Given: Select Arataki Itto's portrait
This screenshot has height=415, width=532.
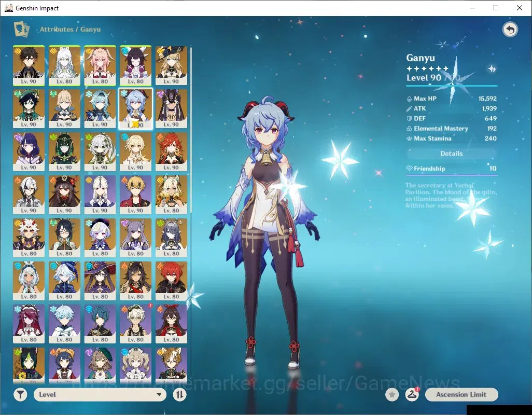Looking at the screenshot, I should tap(29, 238).
